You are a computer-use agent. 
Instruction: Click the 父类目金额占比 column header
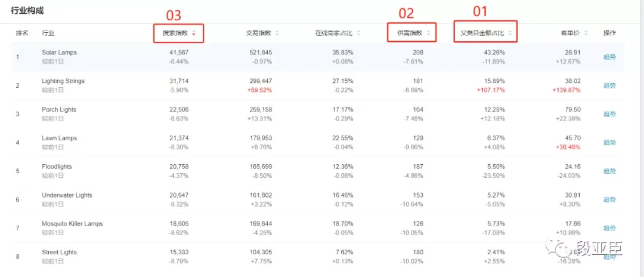tap(482, 33)
